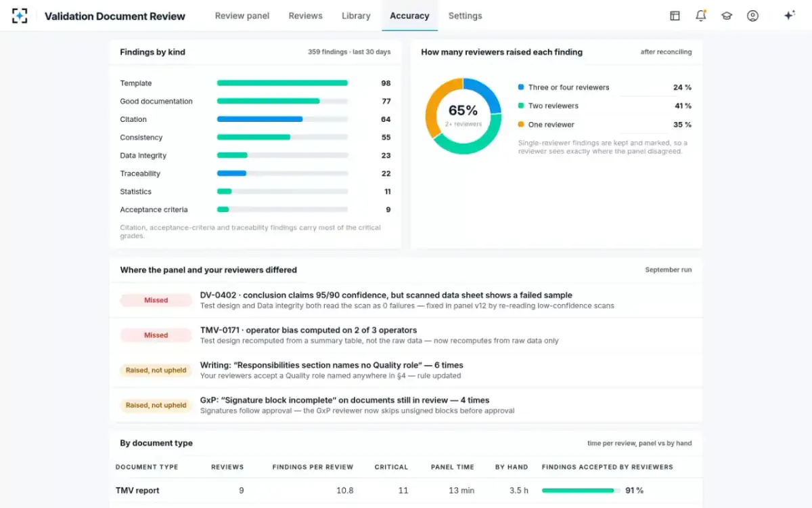
Task: Click the TMV report '91 %' value
Action: click(635, 490)
